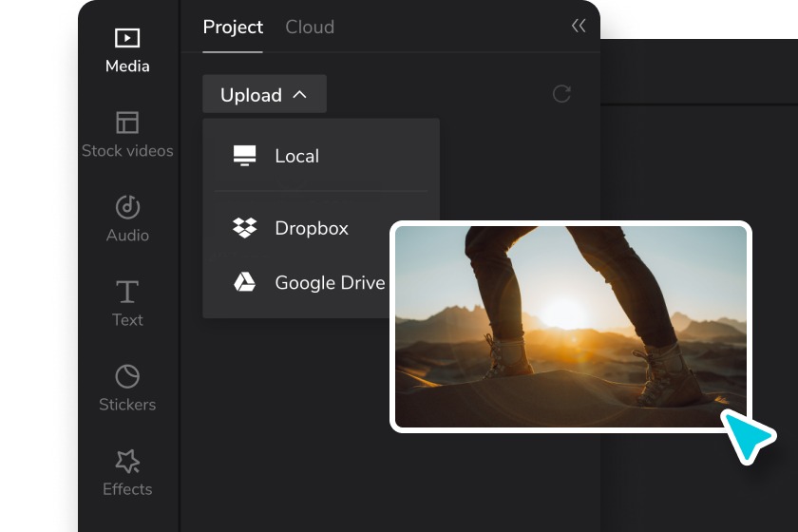Viewport: 798px width, 532px height.
Task: Collapse the Upload dropdown menu
Action: point(263,94)
